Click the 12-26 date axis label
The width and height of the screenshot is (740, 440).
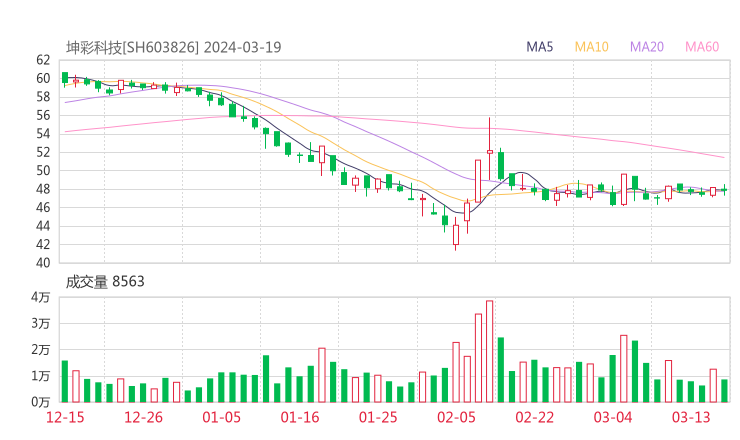[x=143, y=417]
